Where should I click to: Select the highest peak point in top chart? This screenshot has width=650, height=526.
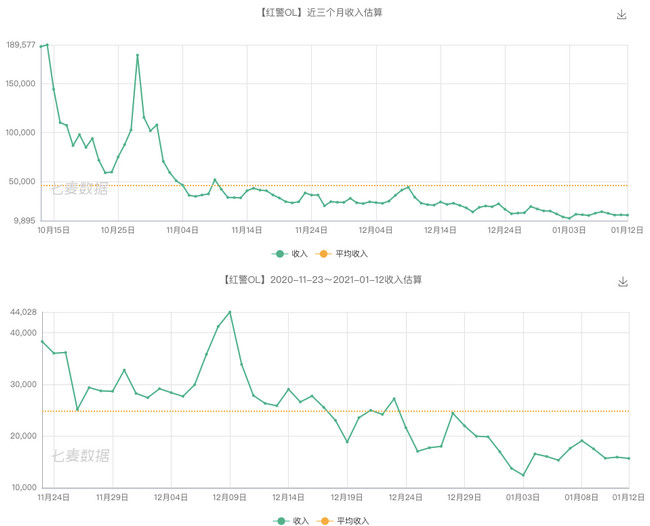[47, 44]
